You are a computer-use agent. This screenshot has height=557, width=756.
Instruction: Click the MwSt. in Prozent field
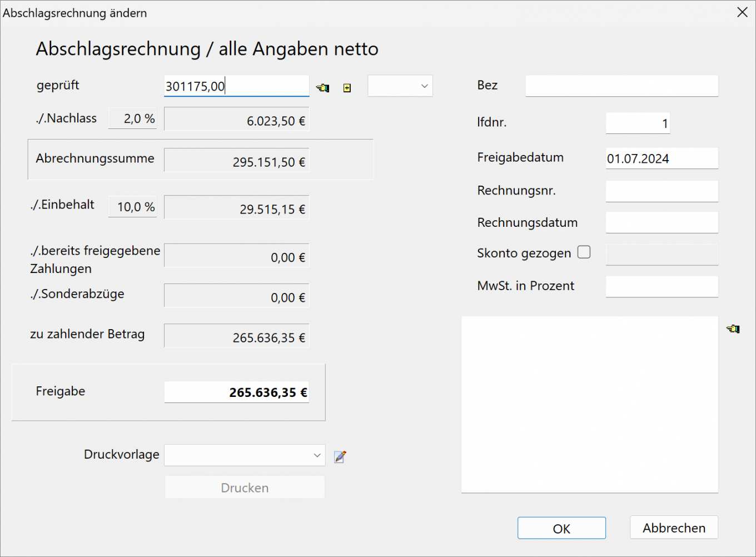pyautogui.click(x=661, y=286)
